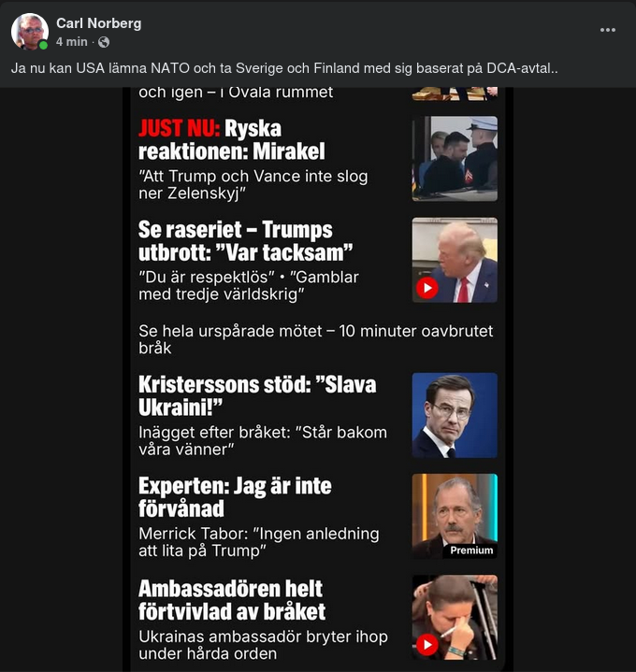Click the partially visible top article thumbnail
Viewport: 636px width, 672px height.
point(455,93)
